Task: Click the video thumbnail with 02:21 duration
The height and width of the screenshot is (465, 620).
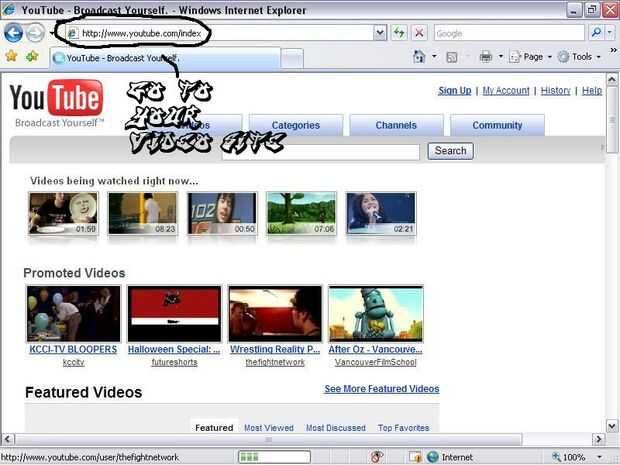Action: (381, 214)
